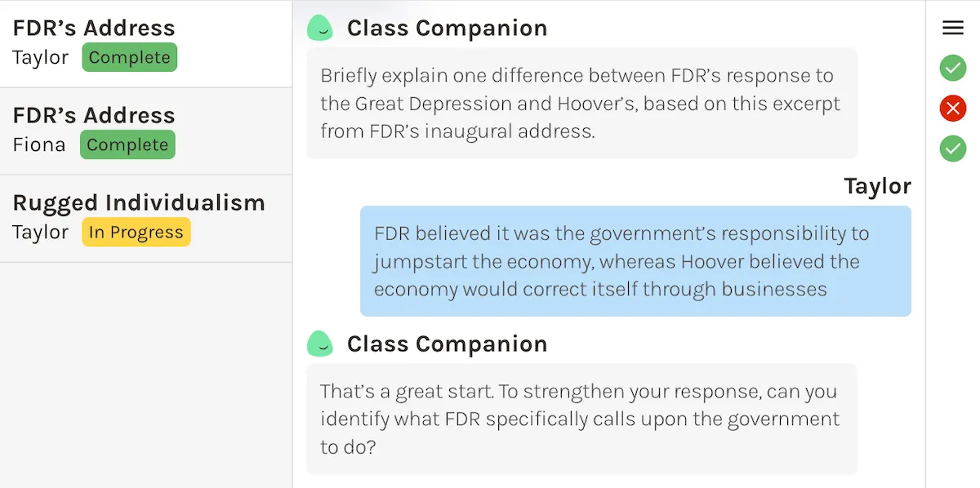980x488 pixels.
Task: Toggle the In Progress badge for Rugged Individualism
Action: 136,232
